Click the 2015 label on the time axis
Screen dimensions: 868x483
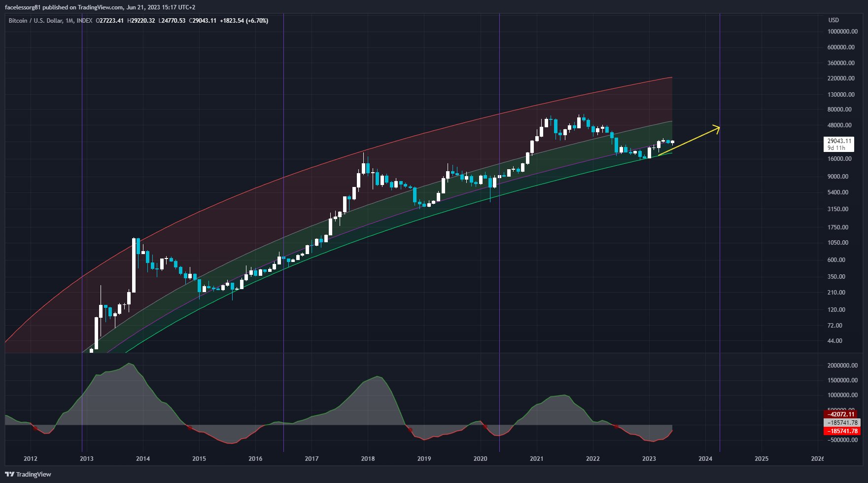tap(199, 459)
